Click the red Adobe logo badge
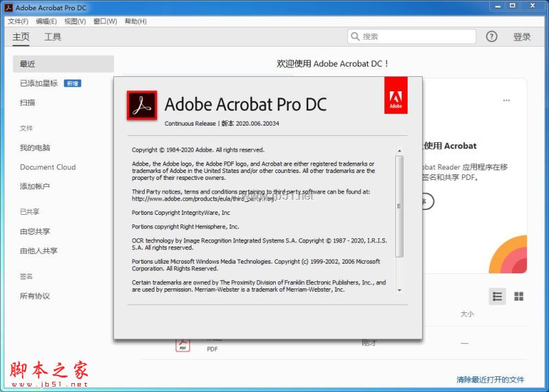 pyautogui.click(x=396, y=95)
